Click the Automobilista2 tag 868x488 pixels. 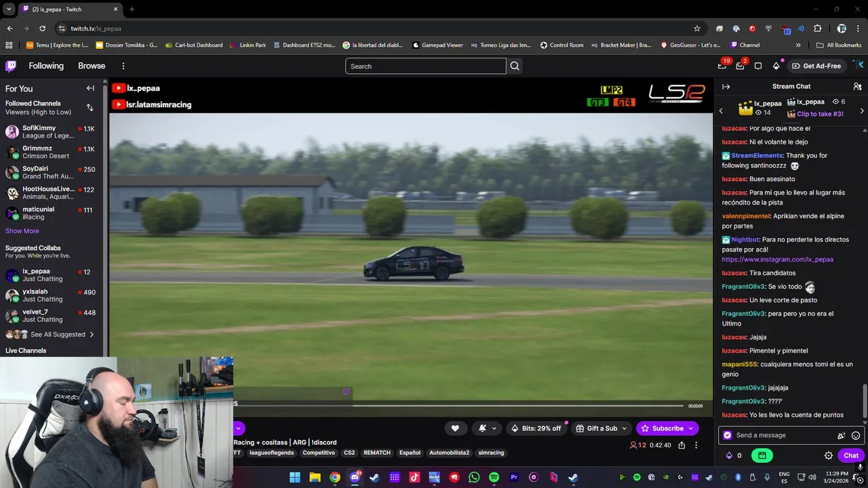pyautogui.click(x=449, y=453)
